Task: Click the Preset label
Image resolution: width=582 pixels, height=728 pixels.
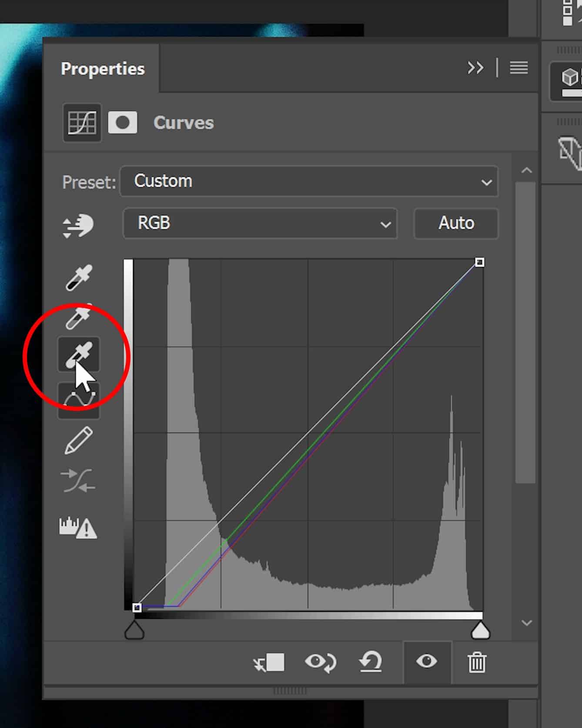Action: coord(89,182)
